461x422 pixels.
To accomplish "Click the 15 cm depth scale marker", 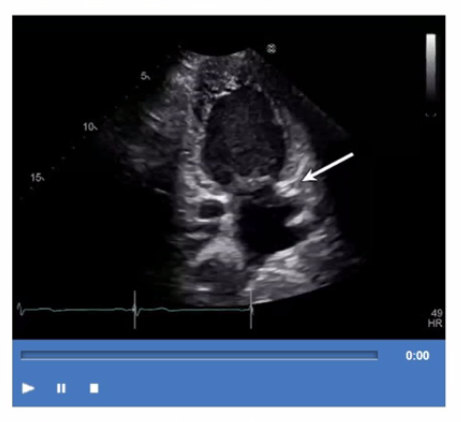I will (37, 177).
